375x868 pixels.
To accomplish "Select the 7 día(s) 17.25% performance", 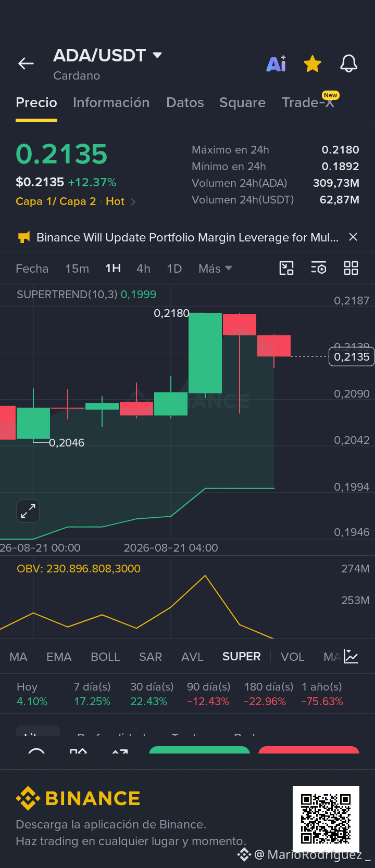I will [x=92, y=694].
